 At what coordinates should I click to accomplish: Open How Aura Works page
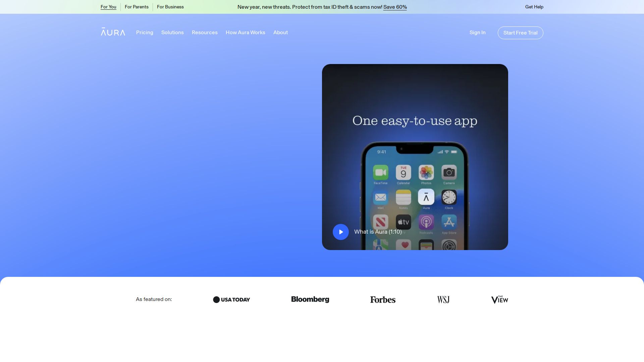245,33
